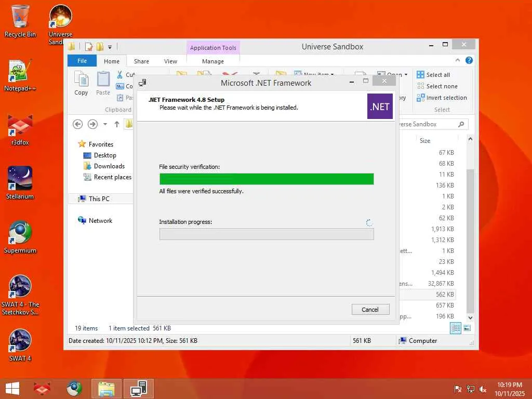
Task: Collapse the Explorer ribbon chevron
Action: click(x=458, y=60)
